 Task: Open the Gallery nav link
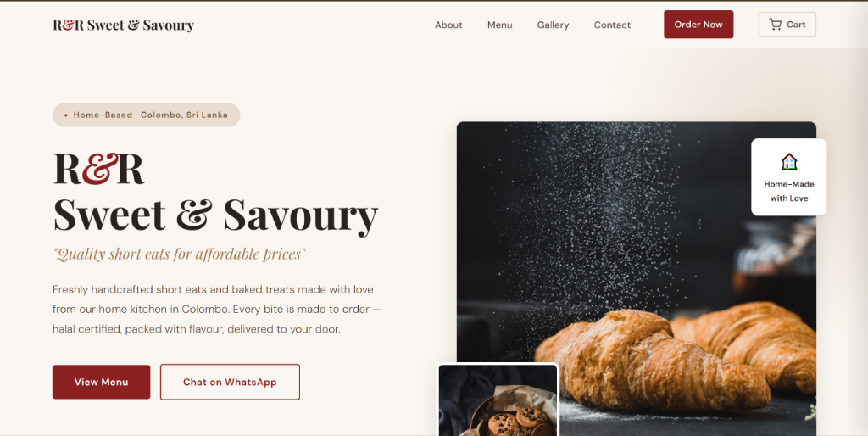coord(553,25)
